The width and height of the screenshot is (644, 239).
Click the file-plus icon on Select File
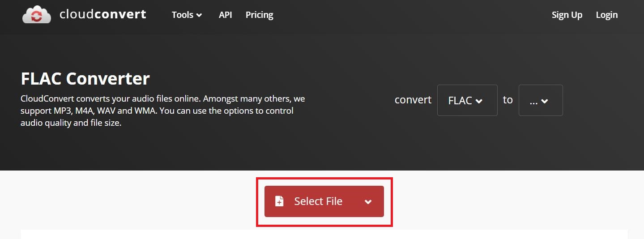tap(279, 201)
